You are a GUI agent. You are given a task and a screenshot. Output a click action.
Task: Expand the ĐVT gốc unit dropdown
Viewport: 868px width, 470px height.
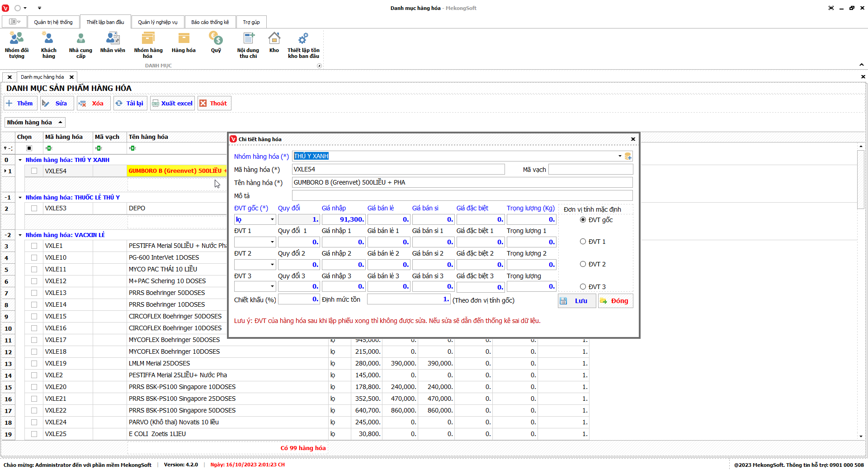click(x=272, y=219)
